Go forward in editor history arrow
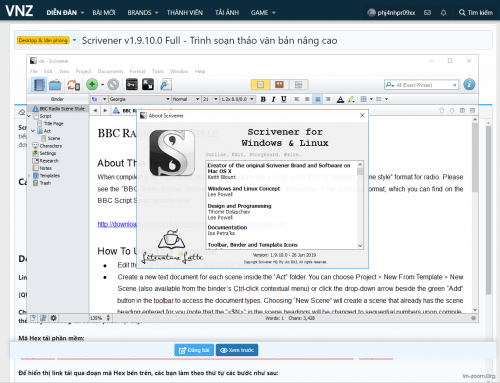 pyautogui.click(x=105, y=110)
